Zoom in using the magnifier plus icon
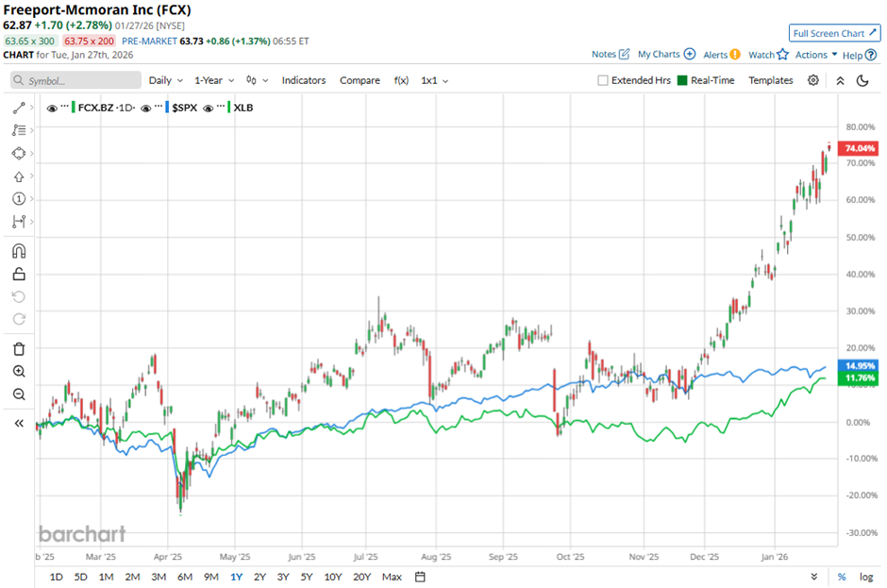 [18, 372]
